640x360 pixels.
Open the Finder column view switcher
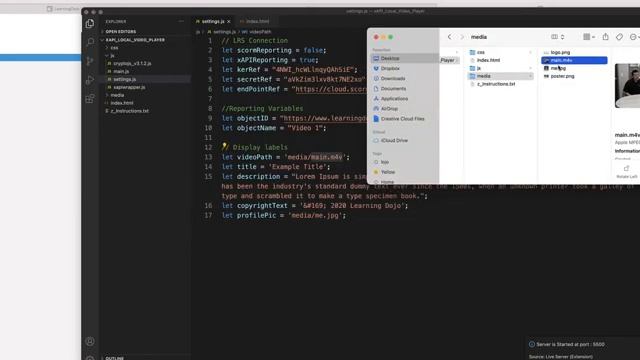pos(558,37)
